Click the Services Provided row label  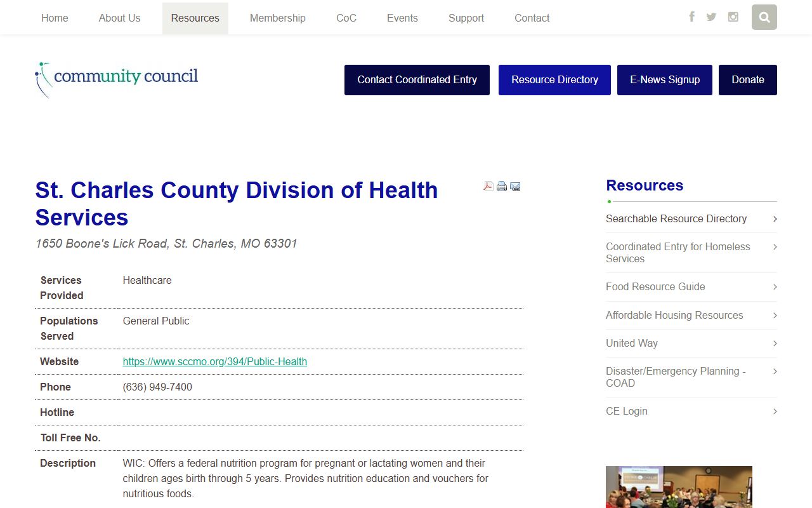(62, 288)
